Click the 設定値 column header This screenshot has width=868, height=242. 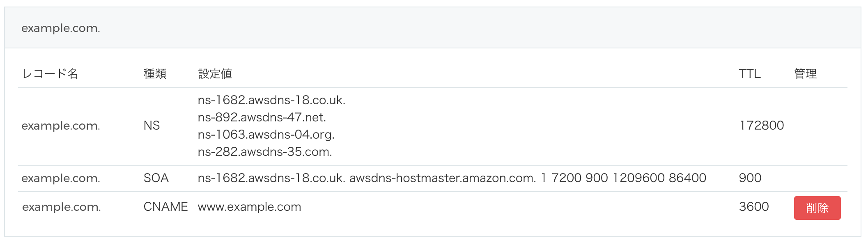[x=215, y=74]
